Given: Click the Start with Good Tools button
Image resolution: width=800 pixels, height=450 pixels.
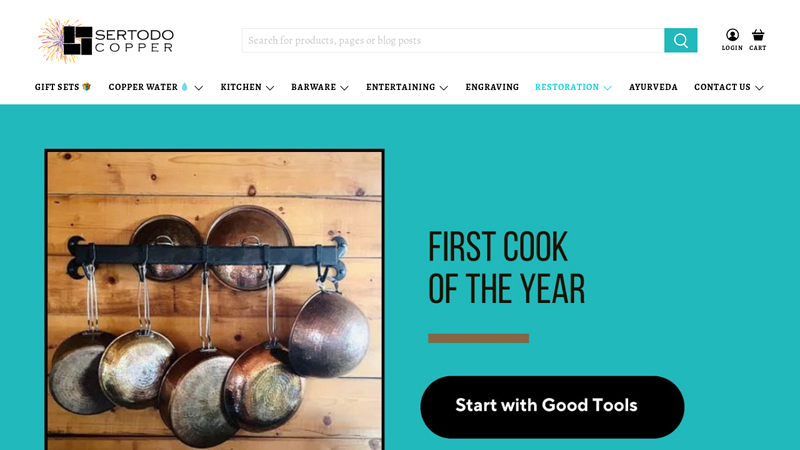Looking at the screenshot, I should [552, 407].
